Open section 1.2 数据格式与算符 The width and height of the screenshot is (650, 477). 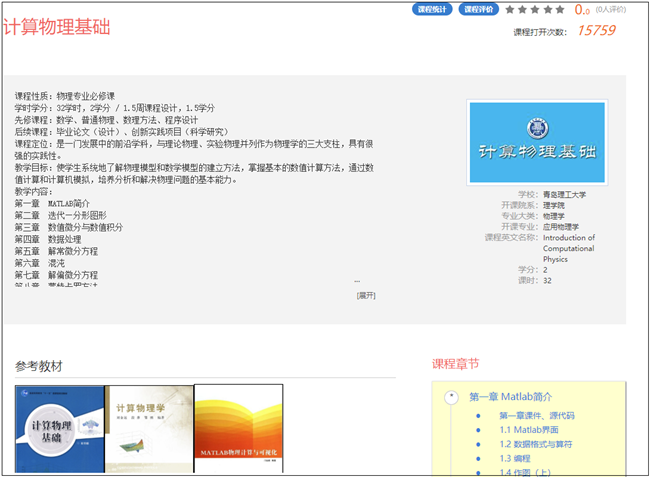(536, 444)
